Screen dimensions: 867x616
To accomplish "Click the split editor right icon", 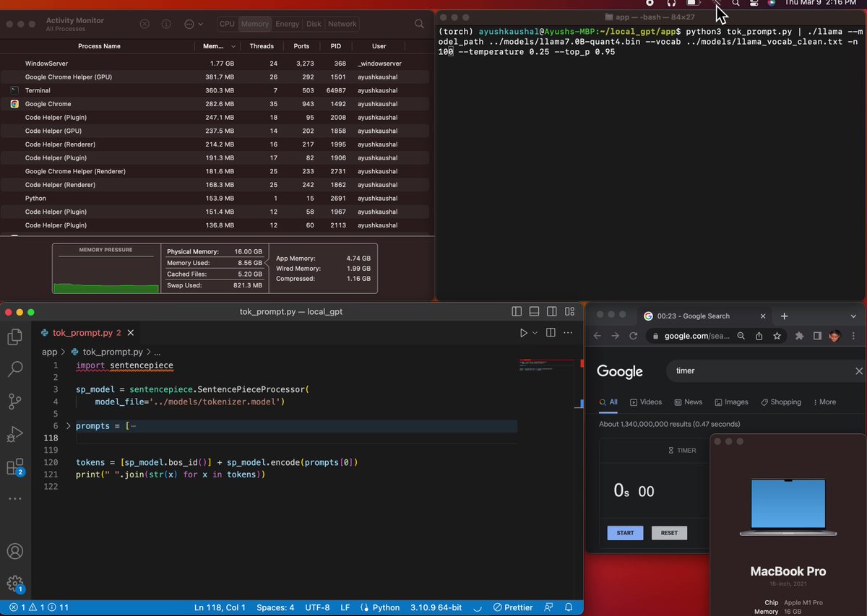I will coord(551,333).
